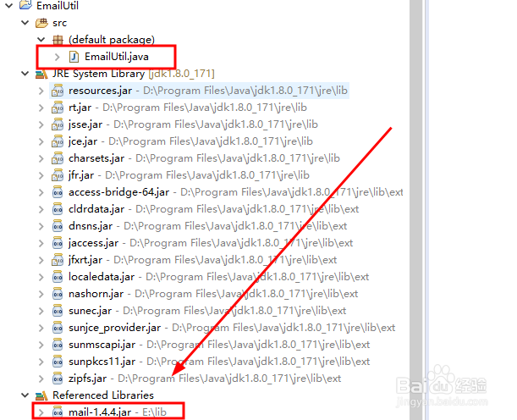517x420 pixels.
Task: Click the localedata.jar jar icon
Action: pyautogui.click(x=58, y=277)
